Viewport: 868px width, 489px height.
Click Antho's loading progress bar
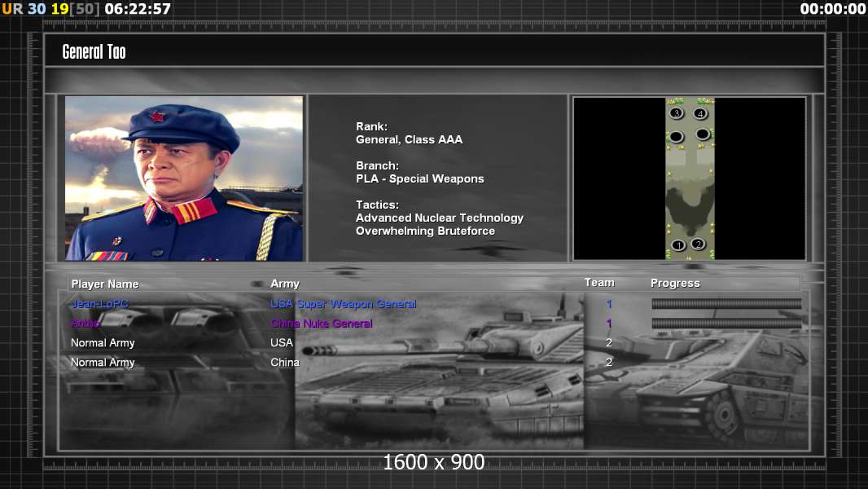tap(726, 323)
